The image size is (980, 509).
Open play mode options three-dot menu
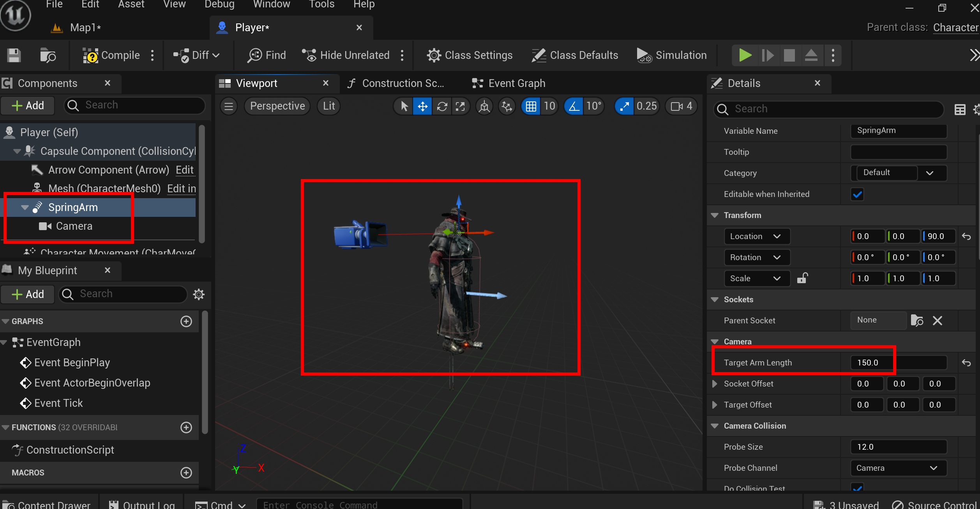[x=833, y=55]
